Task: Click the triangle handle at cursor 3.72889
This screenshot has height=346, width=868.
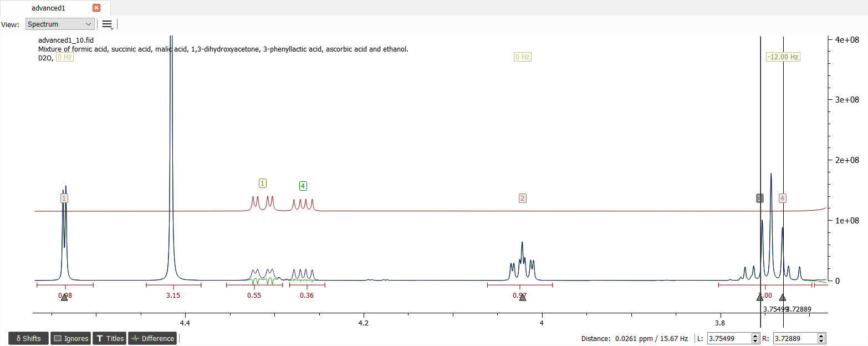Action: click(783, 298)
